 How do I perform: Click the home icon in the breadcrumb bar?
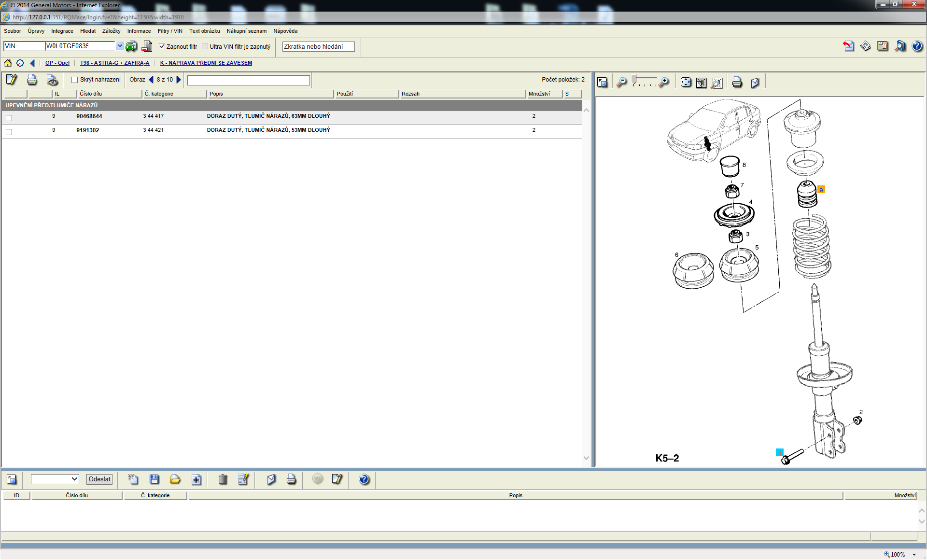point(8,63)
